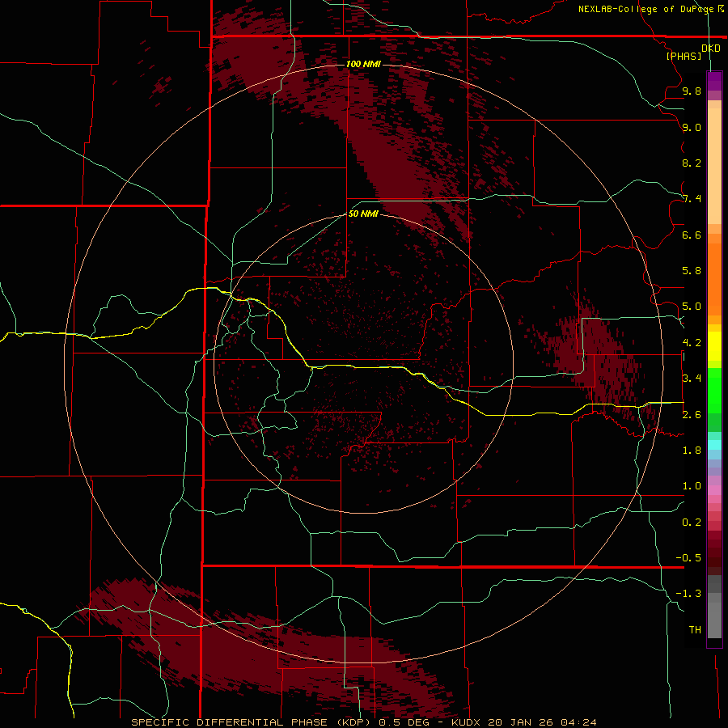Click the gray segment at the bottom of the color bar
Screen dimensions: 728x728
pos(714,616)
